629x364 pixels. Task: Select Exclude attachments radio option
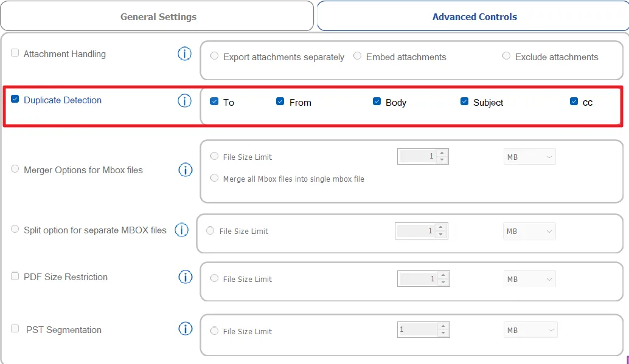tap(506, 56)
